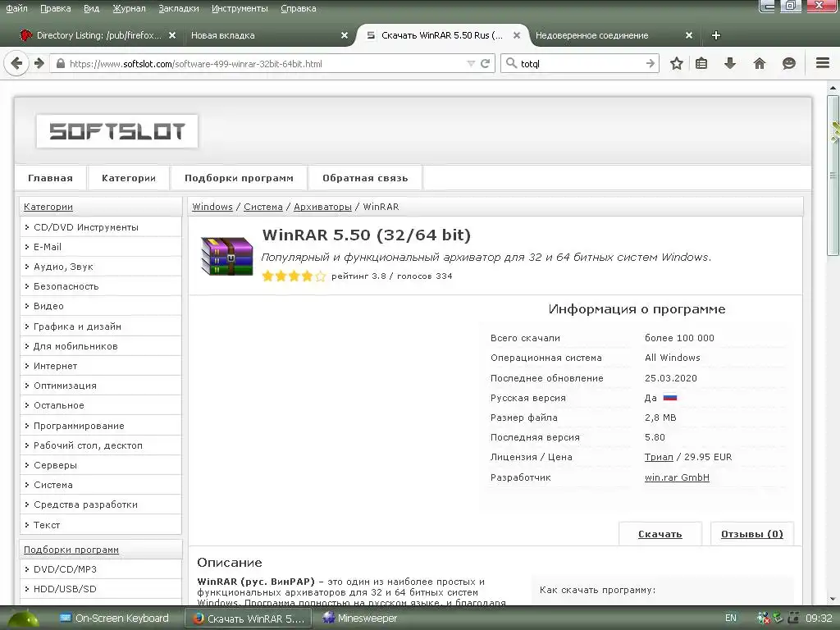Open the Оптимизация category
This screenshot has width=840, height=630.
tap(101, 386)
